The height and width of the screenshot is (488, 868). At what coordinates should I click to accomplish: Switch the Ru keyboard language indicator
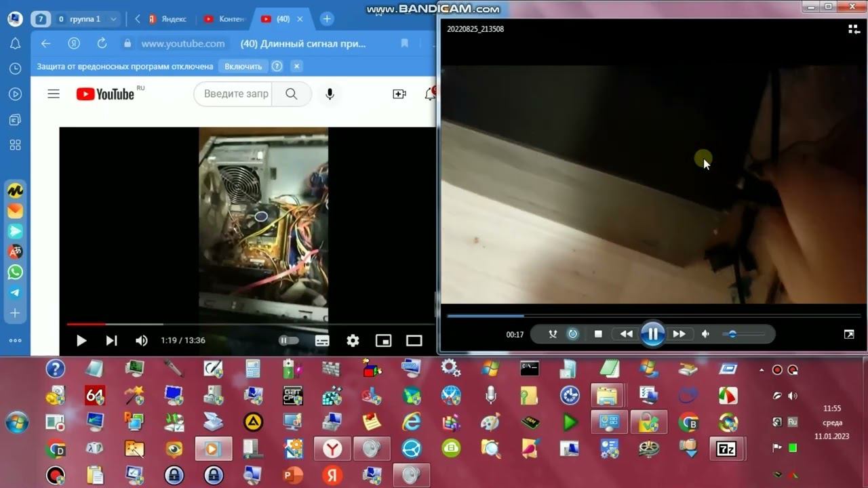point(792,422)
